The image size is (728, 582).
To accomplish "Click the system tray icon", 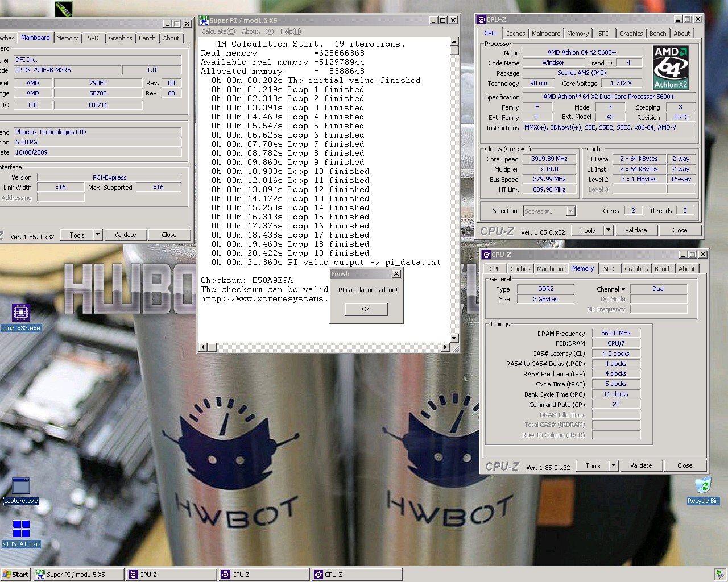I will (720, 575).
